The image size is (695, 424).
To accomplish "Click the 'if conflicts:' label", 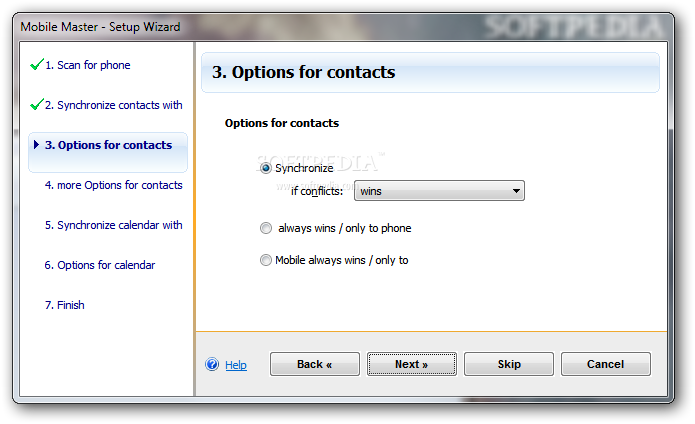I will tap(317, 191).
